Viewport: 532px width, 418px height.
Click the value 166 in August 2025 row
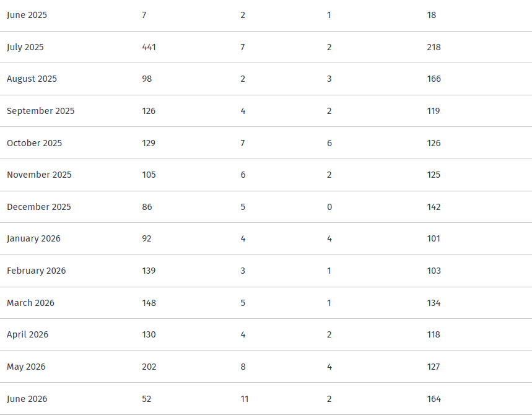tap(434, 79)
